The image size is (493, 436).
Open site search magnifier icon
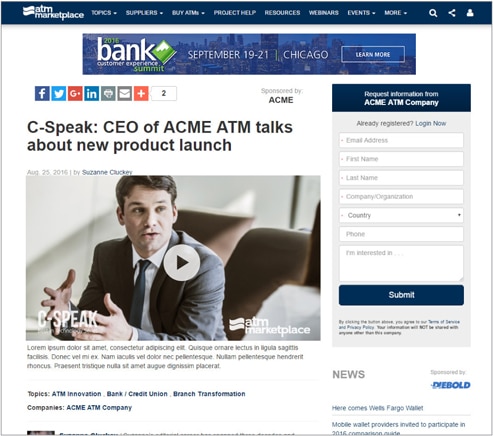(x=433, y=13)
